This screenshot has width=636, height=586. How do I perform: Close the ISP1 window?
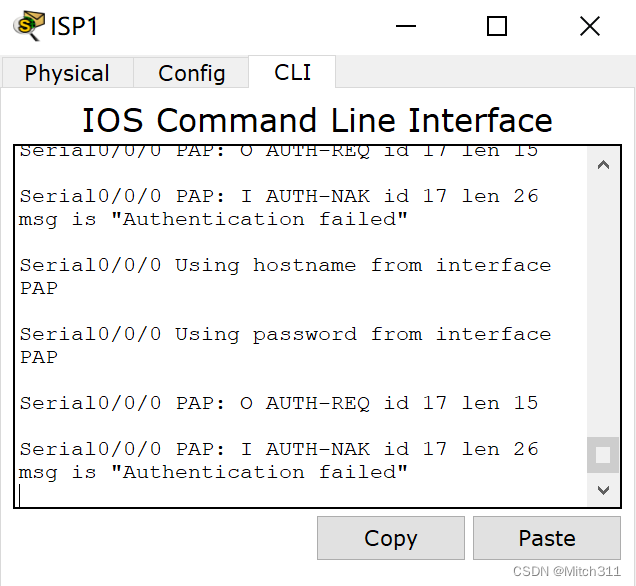click(x=590, y=26)
